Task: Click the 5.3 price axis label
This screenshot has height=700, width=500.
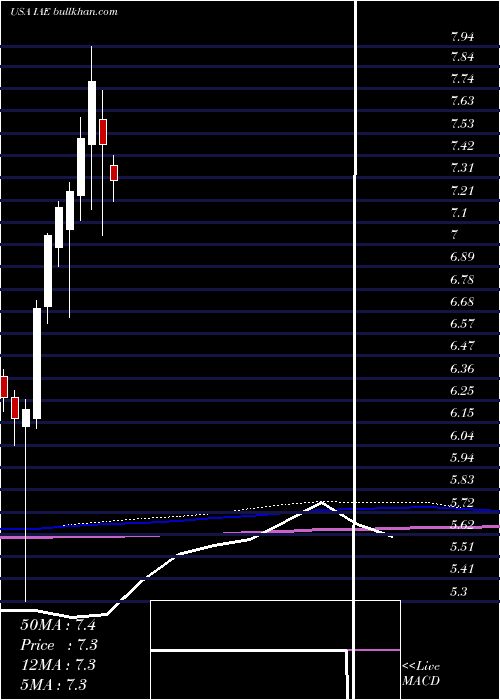Action: pyautogui.click(x=459, y=592)
